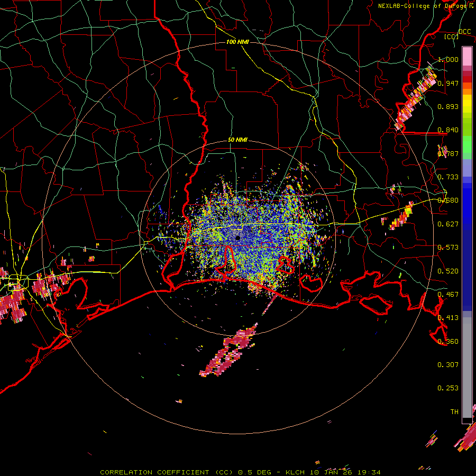The width and height of the screenshot is (476, 476).
Task: Click the black radar site dot at center
Action: pos(237,238)
